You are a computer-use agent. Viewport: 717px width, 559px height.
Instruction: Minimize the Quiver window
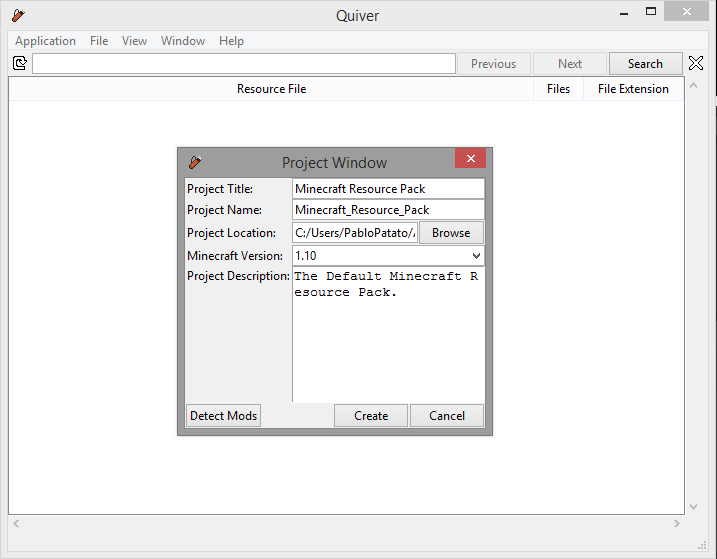click(x=624, y=12)
